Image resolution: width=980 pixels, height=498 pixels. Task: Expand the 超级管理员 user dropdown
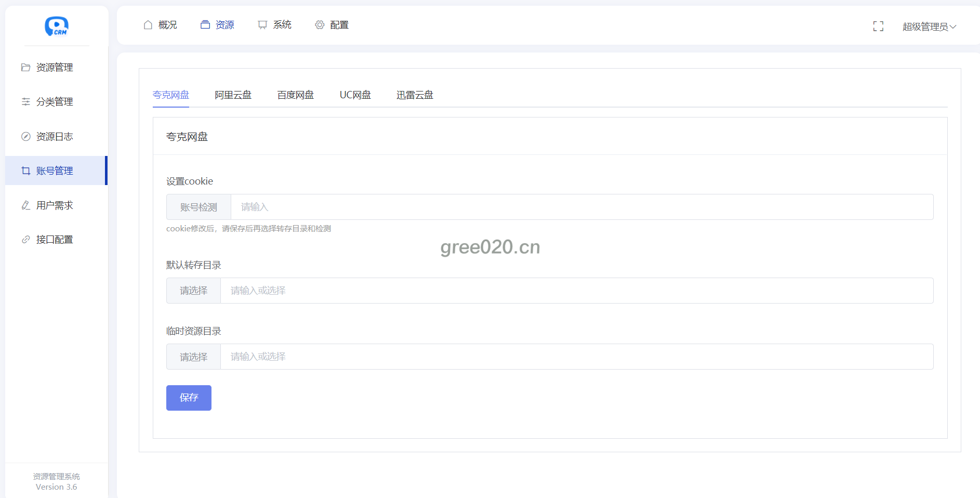click(x=929, y=27)
